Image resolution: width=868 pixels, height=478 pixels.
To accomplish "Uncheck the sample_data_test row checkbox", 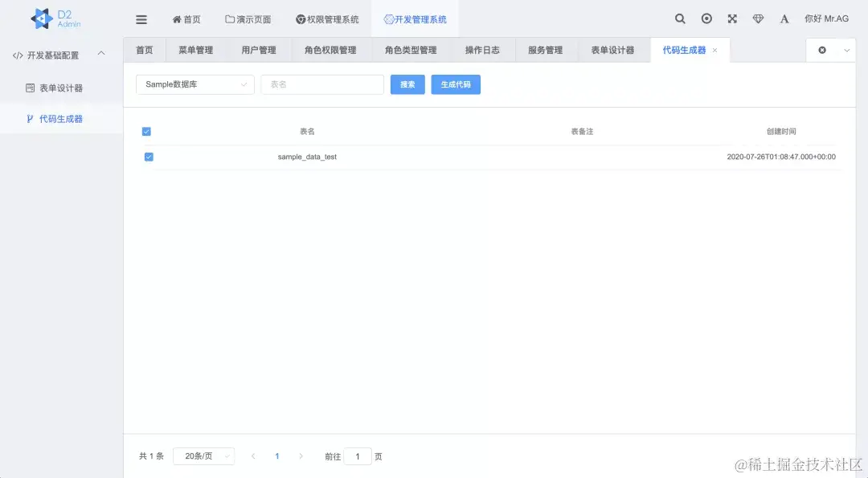I will coord(149,157).
